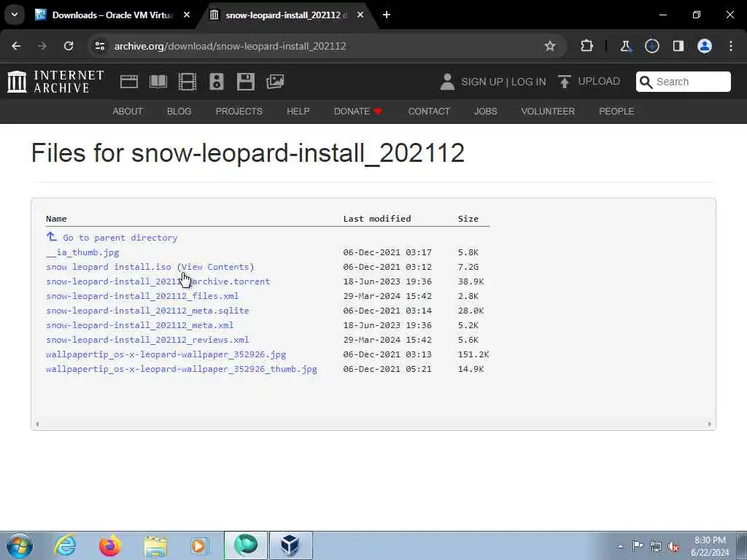The height and width of the screenshot is (560, 747).
Task: Open the browser Extensions puzzle icon
Action: (x=587, y=46)
